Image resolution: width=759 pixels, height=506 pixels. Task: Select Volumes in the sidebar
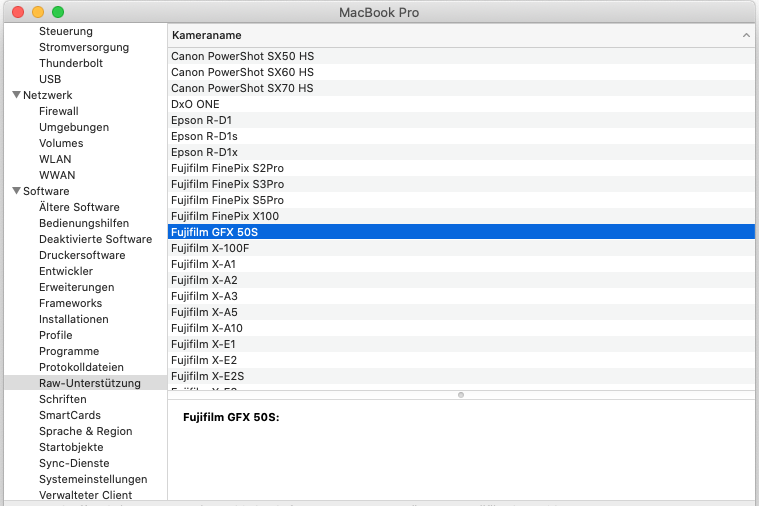(61, 143)
